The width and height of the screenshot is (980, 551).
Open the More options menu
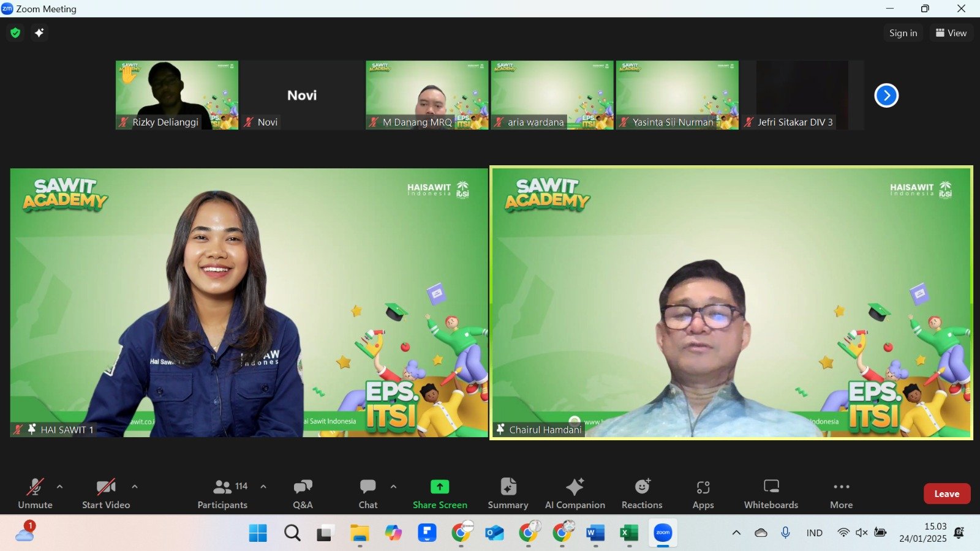pos(842,493)
